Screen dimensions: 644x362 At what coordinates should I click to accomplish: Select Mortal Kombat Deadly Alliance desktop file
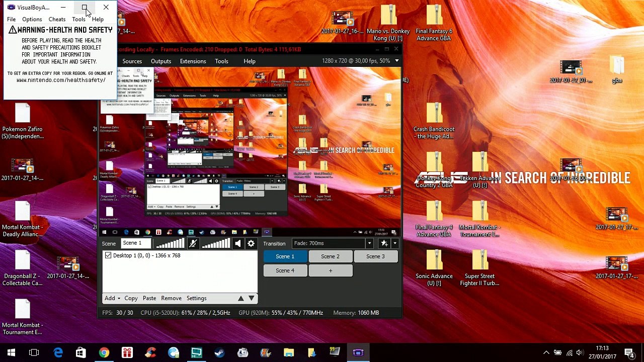tap(22, 219)
